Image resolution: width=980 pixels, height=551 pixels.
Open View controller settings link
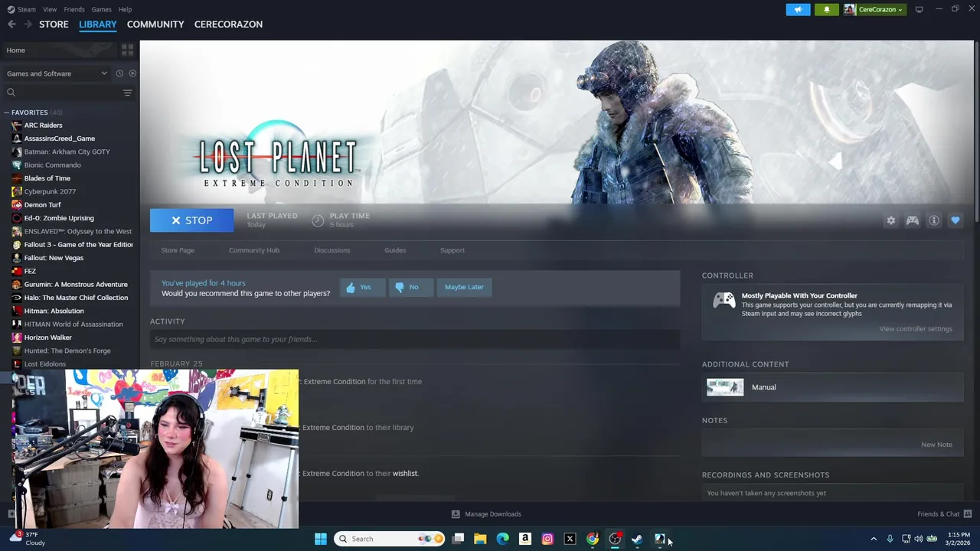pyautogui.click(x=916, y=329)
